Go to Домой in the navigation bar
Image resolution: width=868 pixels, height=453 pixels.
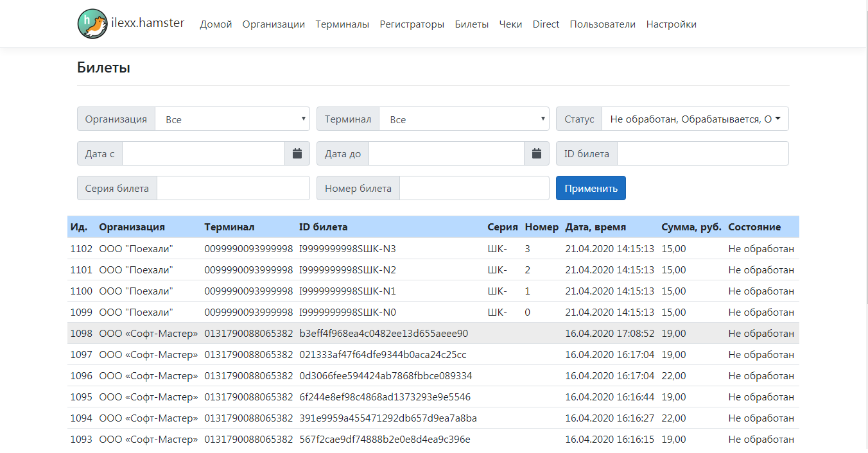216,24
